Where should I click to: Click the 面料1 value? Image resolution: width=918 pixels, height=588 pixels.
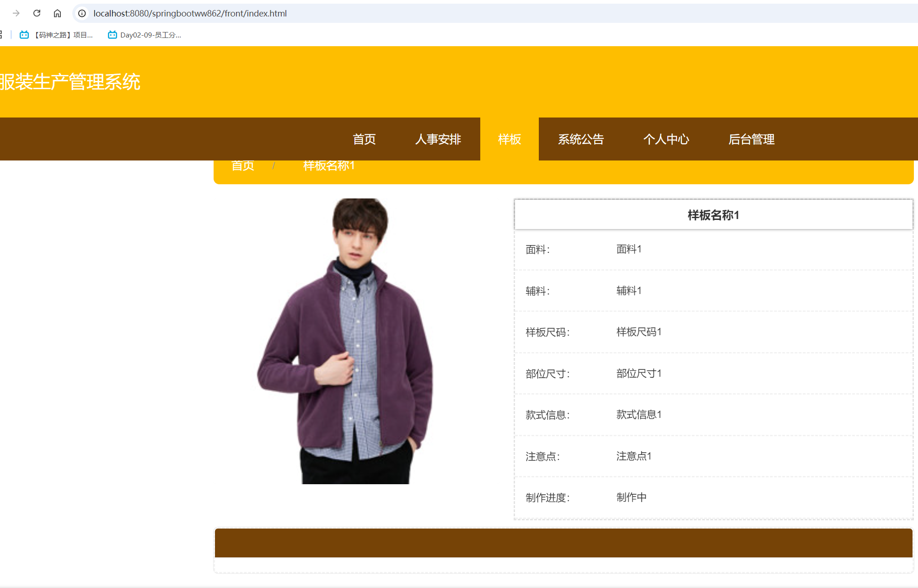point(629,249)
